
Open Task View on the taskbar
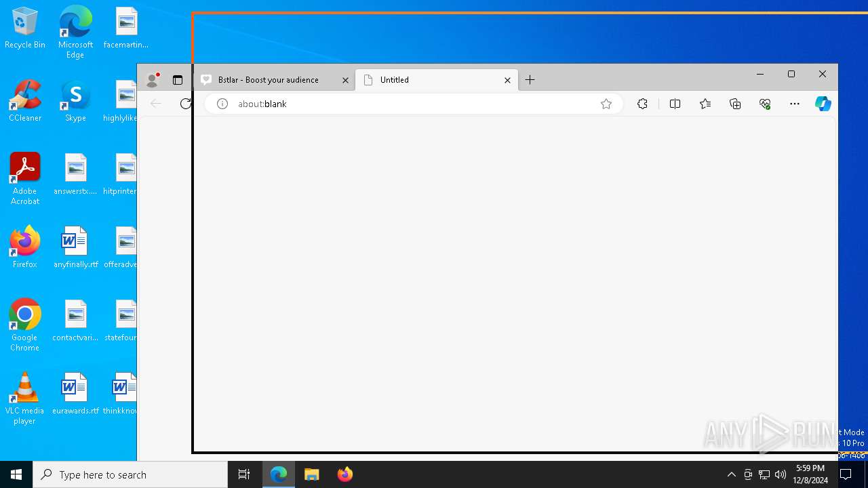coord(244,474)
